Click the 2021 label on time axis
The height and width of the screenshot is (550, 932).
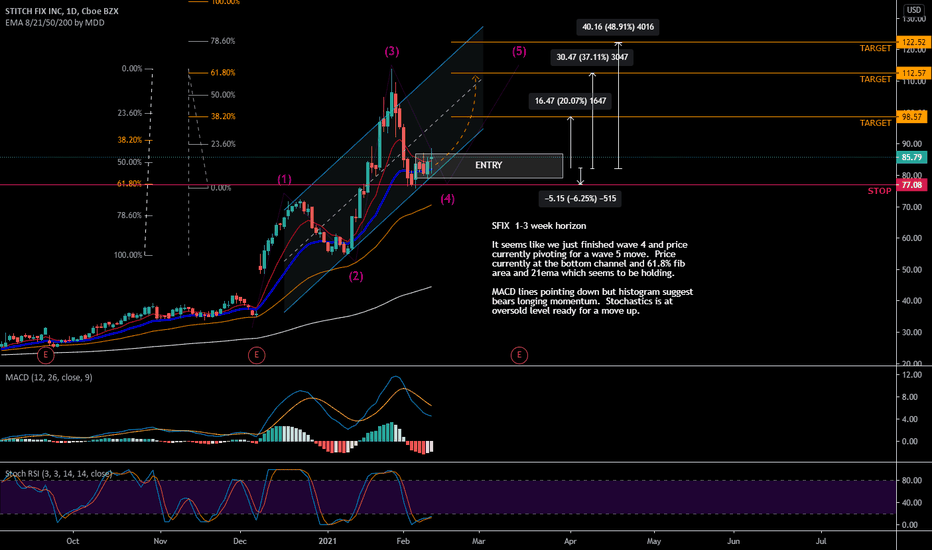328,541
